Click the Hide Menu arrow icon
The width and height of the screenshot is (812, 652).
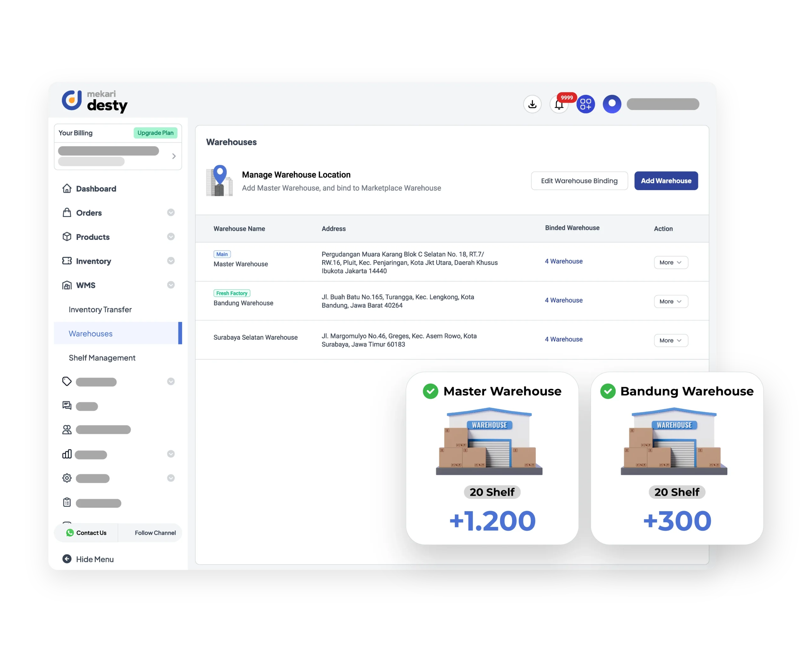(x=67, y=559)
